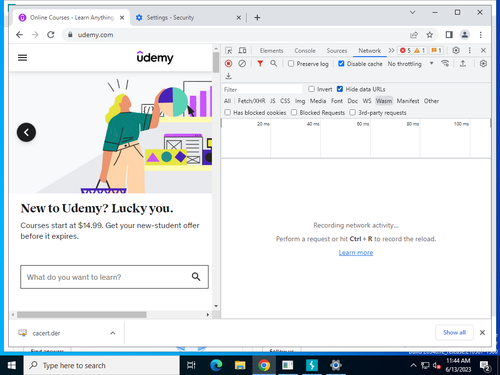The width and height of the screenshot is (500, 375).
Task: Click the vertical page scrollbar thumb
Action: click(x=216, y=62)
